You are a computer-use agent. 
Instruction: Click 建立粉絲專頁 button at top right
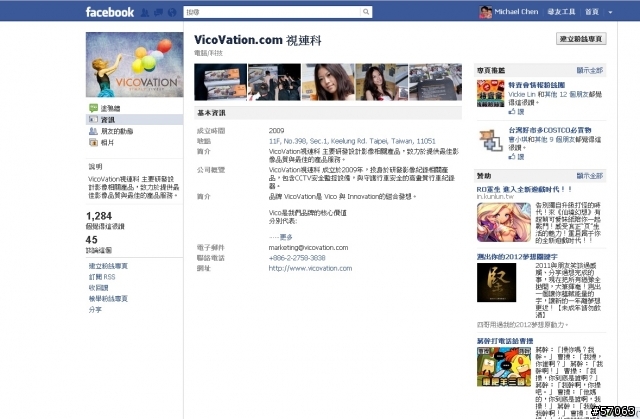[x=581, y=39]
